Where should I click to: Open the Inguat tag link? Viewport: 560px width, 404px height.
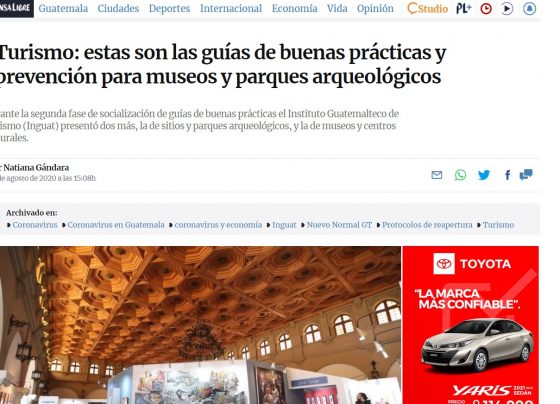tap(284, 225)
